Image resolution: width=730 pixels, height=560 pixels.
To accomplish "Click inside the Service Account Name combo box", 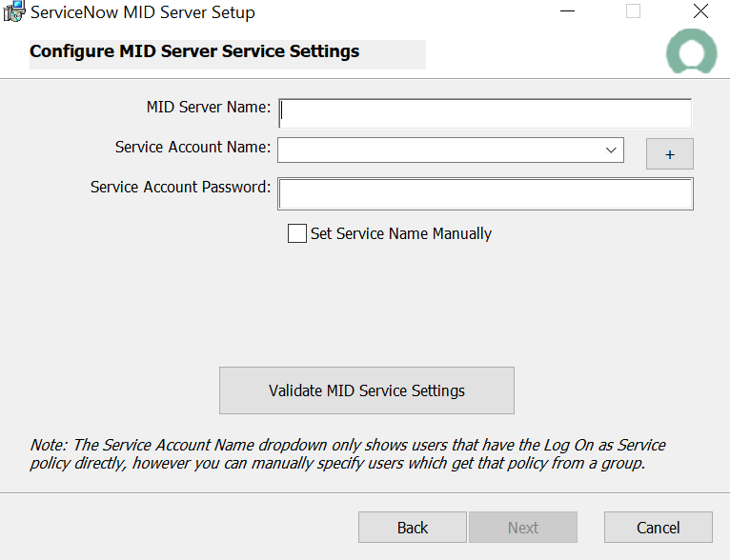I will pyautogui.click(x=438, y=150).
